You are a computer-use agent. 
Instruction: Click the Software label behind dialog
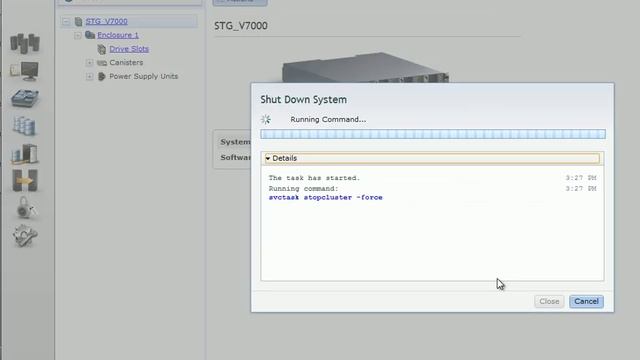click(236, 158)
